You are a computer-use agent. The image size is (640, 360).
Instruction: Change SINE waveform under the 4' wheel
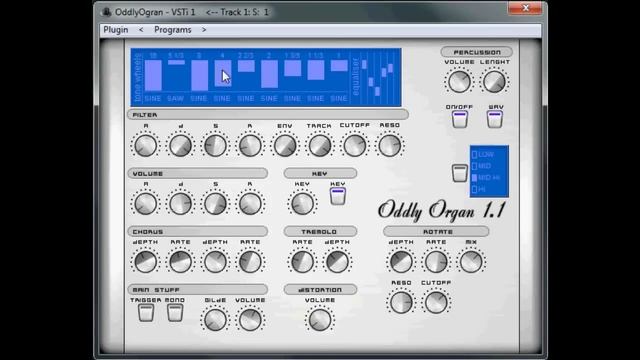click(222, 98)
